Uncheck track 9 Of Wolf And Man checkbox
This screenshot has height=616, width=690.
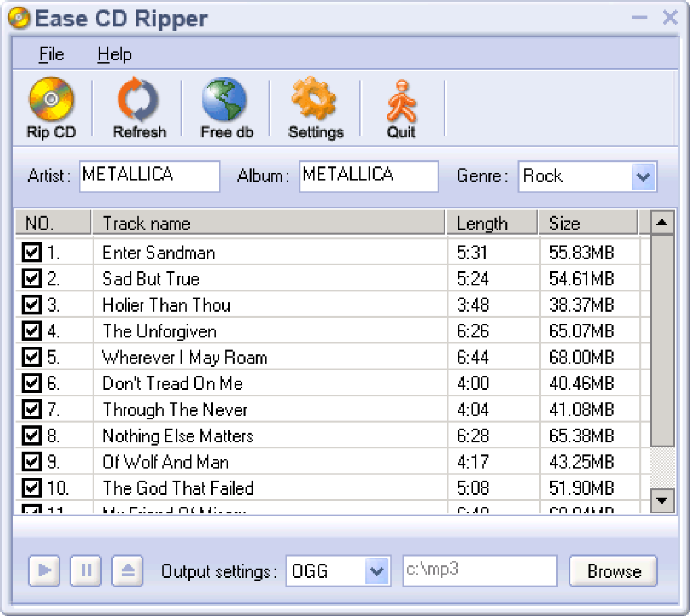tap(32, 462)
